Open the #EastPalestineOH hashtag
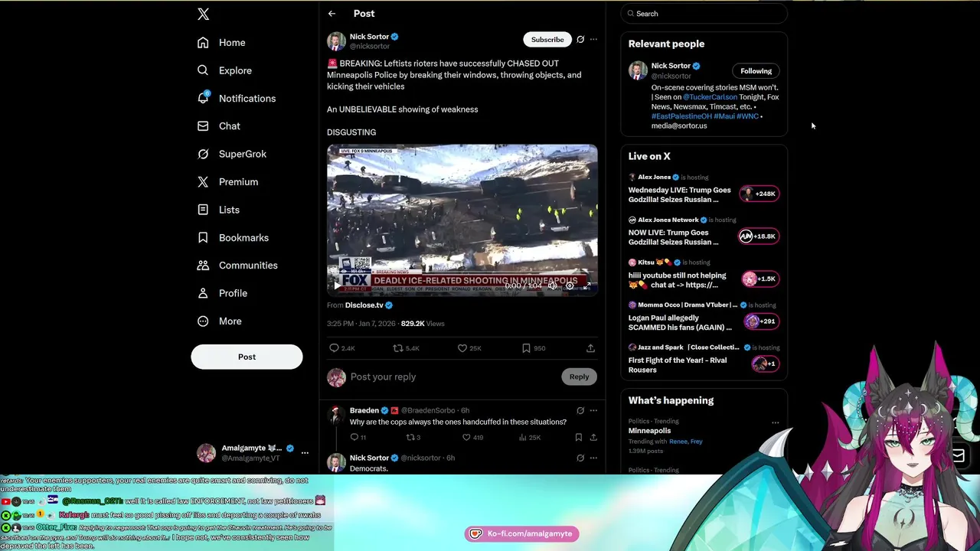 coord(681,116)
